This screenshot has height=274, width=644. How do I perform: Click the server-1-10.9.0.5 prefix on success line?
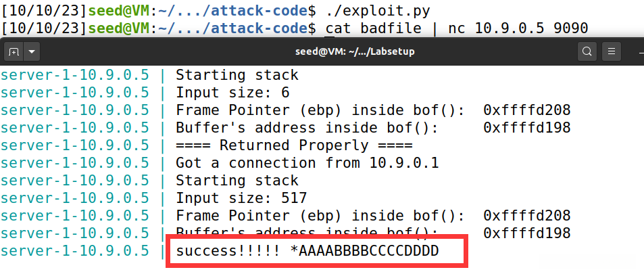[74, 251]
